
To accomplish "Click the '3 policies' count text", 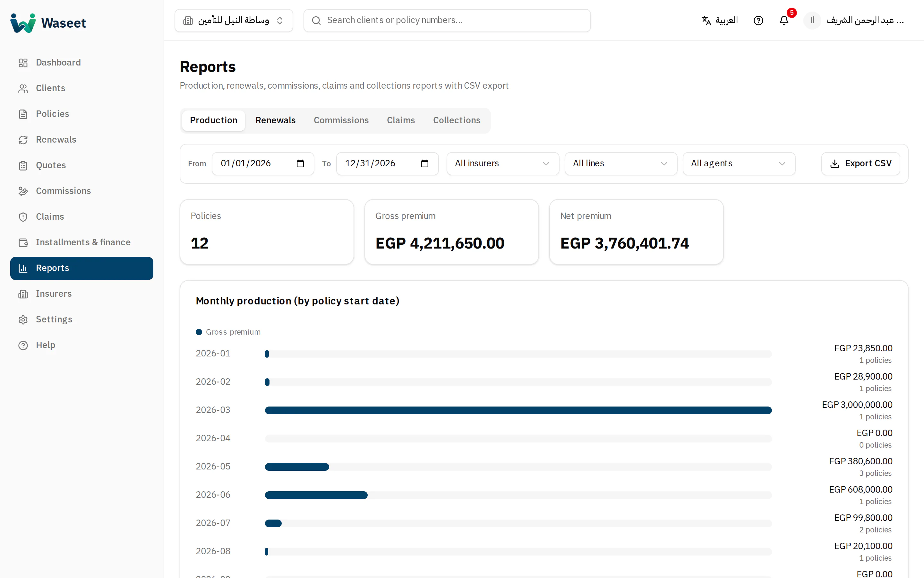I will point(876,473).
